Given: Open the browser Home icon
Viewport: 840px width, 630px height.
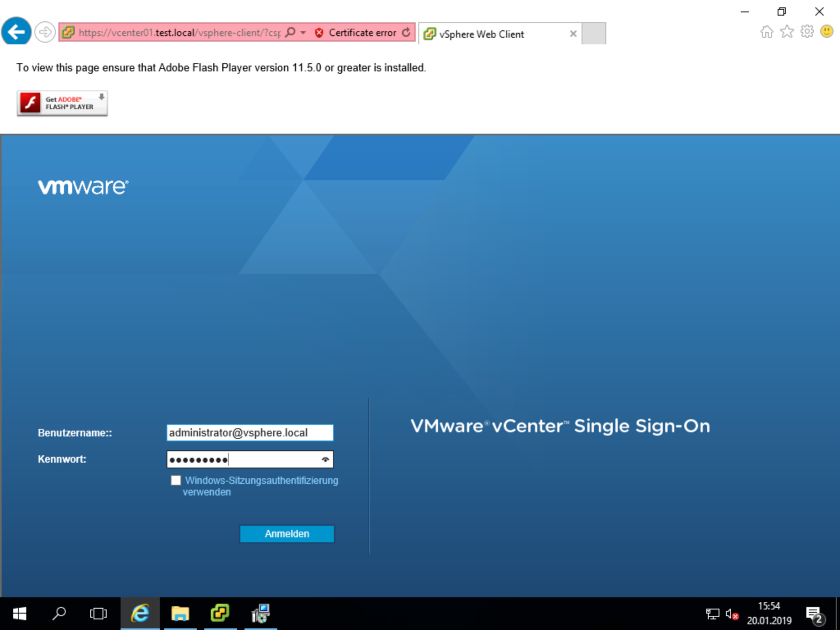Looking at the screenshot, I should point(767,32).
